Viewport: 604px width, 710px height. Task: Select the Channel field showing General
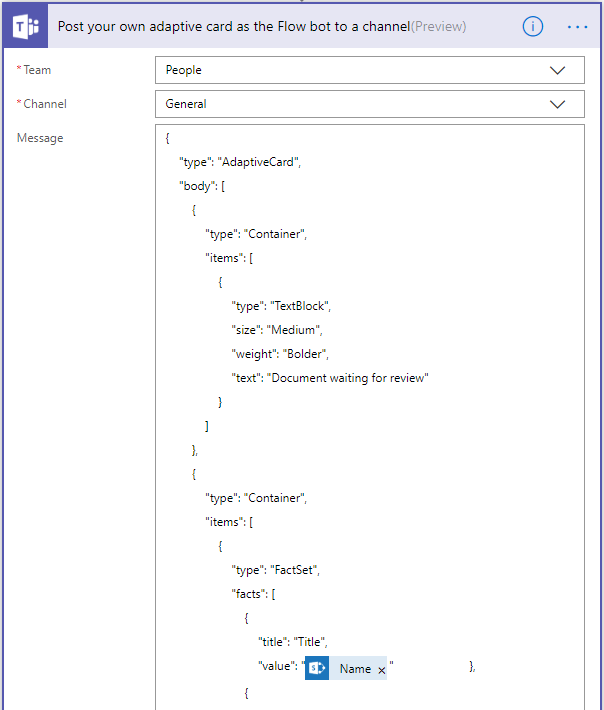coord(350,104)
